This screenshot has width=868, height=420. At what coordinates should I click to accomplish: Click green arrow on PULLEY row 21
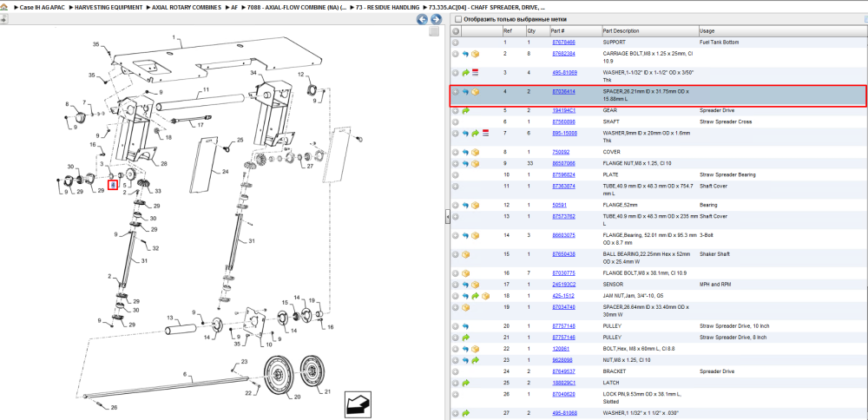pos(465,338)
